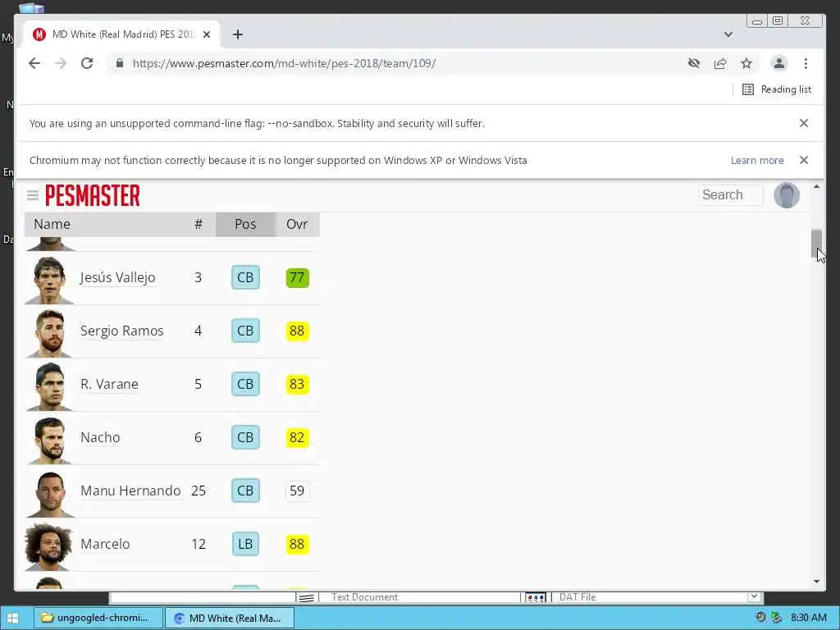Click Jesús Vallejo's face thumbnail

49,281
